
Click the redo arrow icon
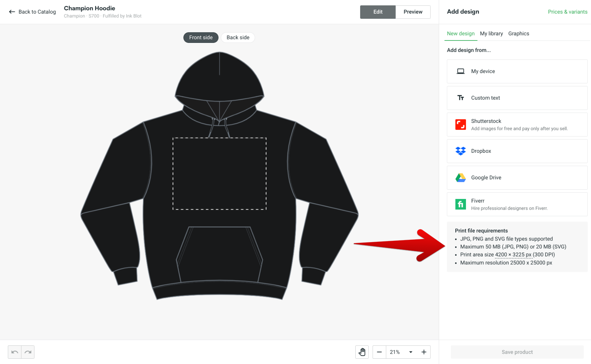28,352
